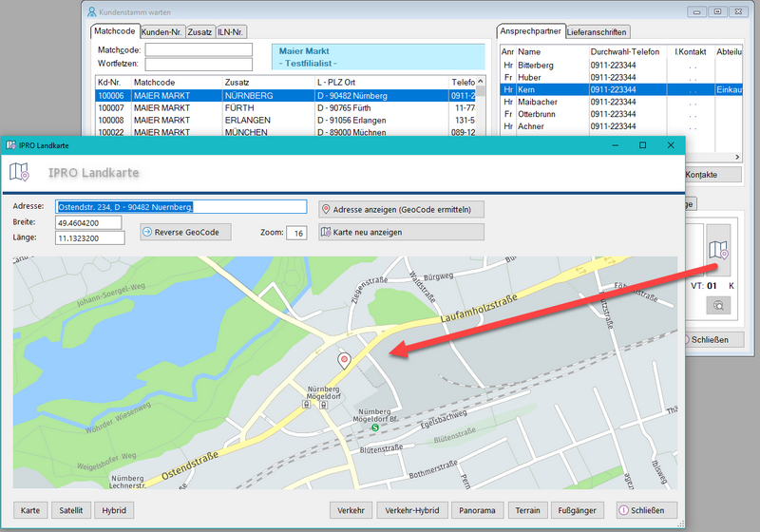Open the ILN-Nr. tab
The image size is (760, 532).
(x=230, y=31)
